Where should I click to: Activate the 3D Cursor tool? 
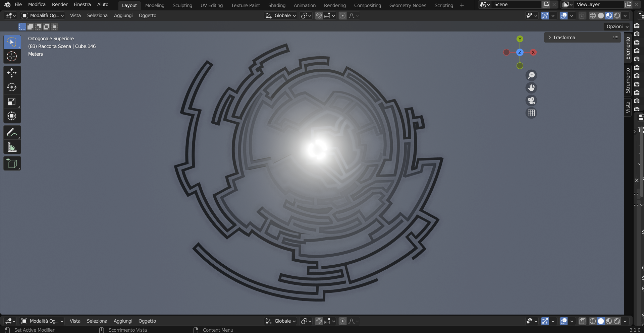pos(12,57)
